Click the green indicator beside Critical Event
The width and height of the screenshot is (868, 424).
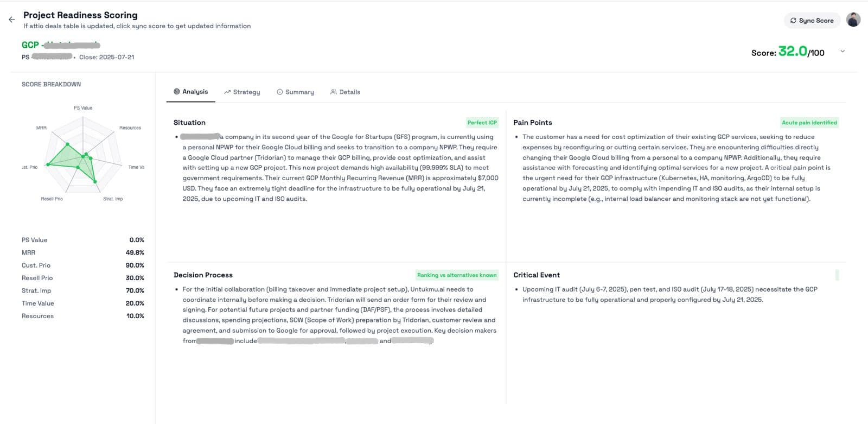(x=837, y=275)
